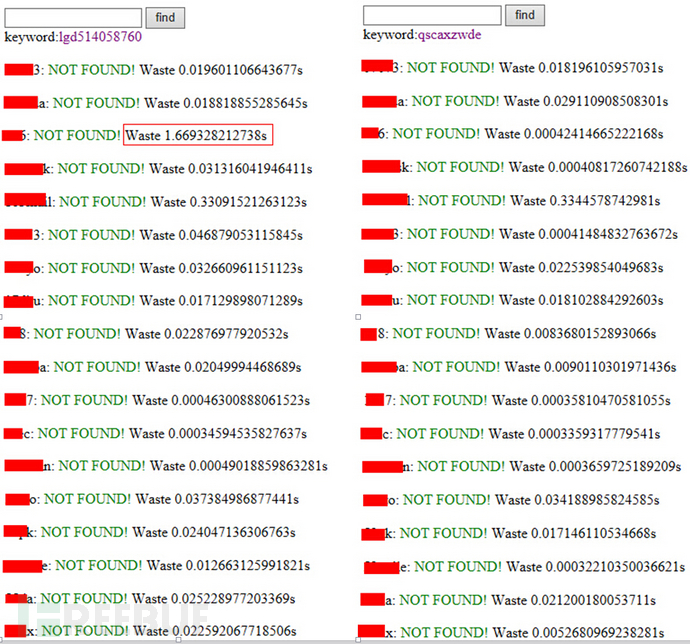Click the value Waste 1.669328212738s
Screen dimensions: 690x644
coord(196,135)
